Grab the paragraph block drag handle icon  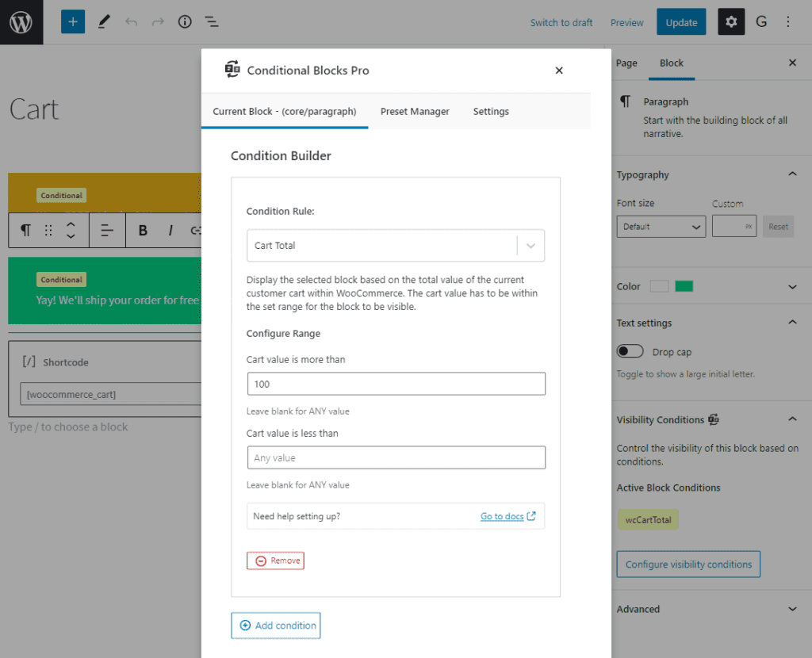click(48, 230)
